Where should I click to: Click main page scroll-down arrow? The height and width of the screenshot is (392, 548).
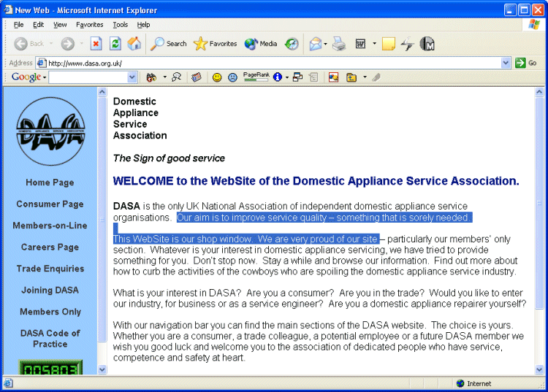[539, 369]
